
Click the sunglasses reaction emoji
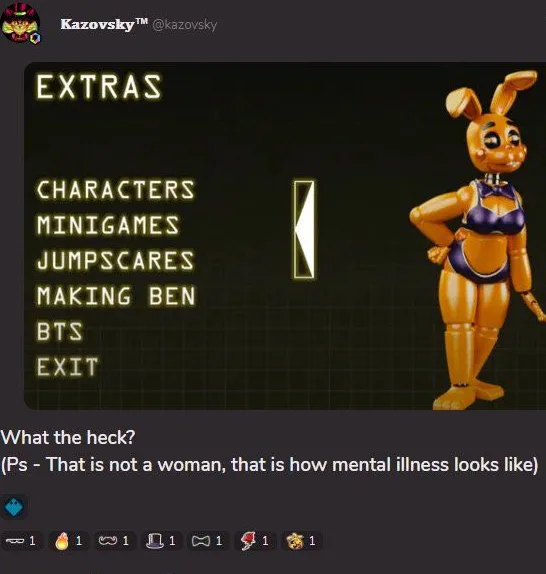(x=21, y=541)
